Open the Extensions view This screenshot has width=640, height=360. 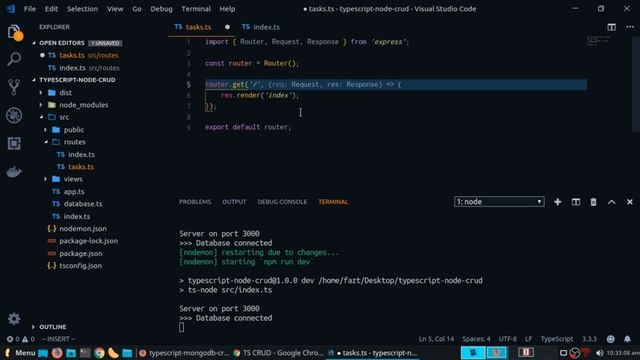pyautogui.click(x=14, y=143)
